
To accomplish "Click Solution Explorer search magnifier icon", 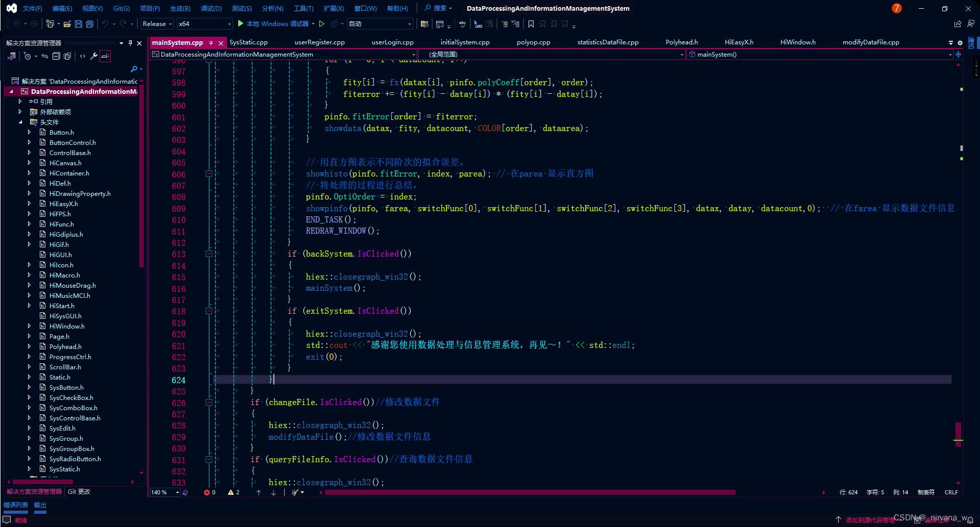I will [134, 69].
